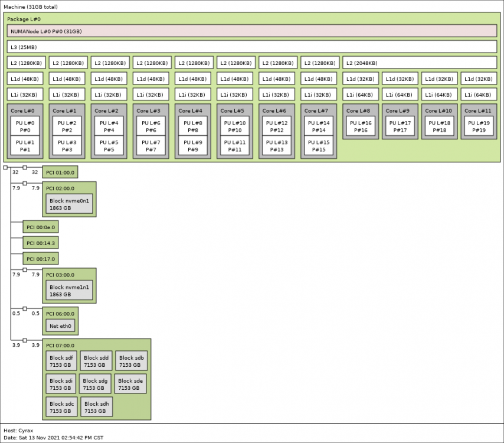Click the PCI 07:00.0 label
The image size is (504, 443).
click(x=60, y=346)
